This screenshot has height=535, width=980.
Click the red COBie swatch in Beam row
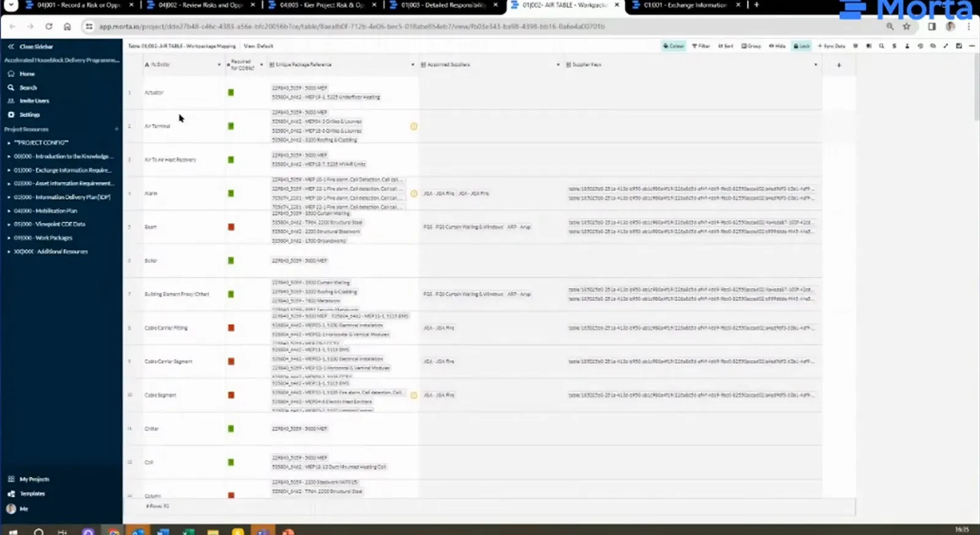coord(231,227)
